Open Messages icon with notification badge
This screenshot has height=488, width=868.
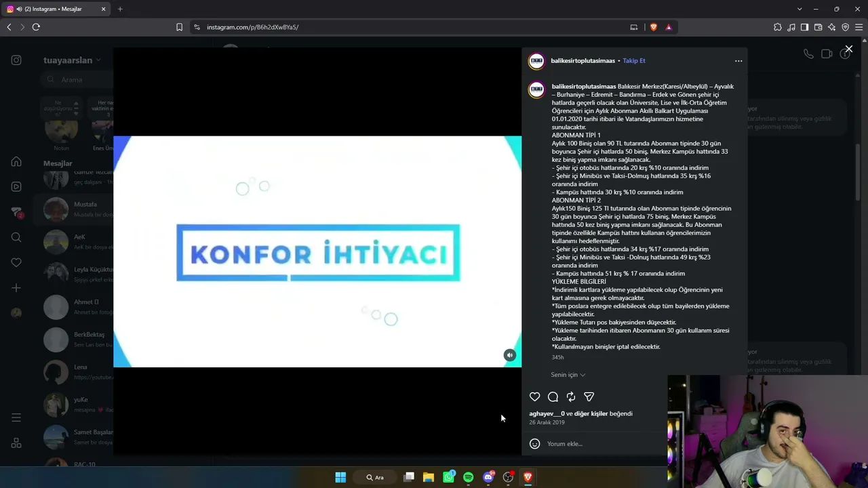pos(17,212)
